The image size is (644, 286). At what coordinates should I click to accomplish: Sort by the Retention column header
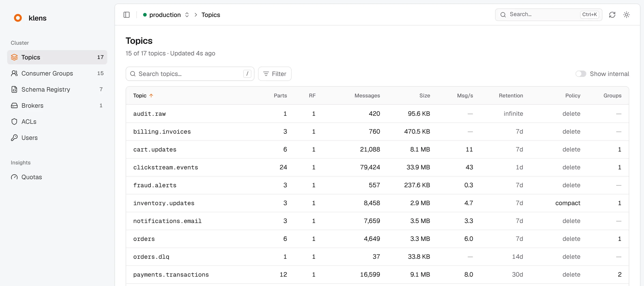pos(511,96)
